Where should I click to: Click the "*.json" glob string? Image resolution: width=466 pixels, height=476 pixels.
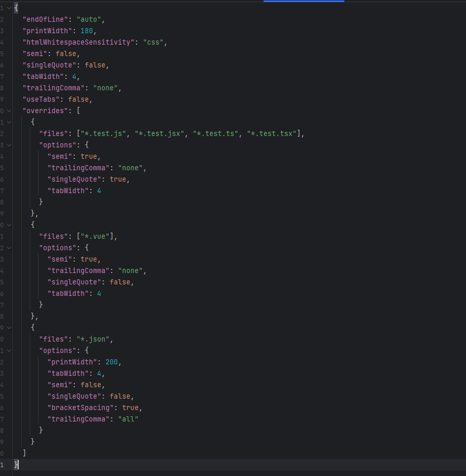(x=93, y=339)
